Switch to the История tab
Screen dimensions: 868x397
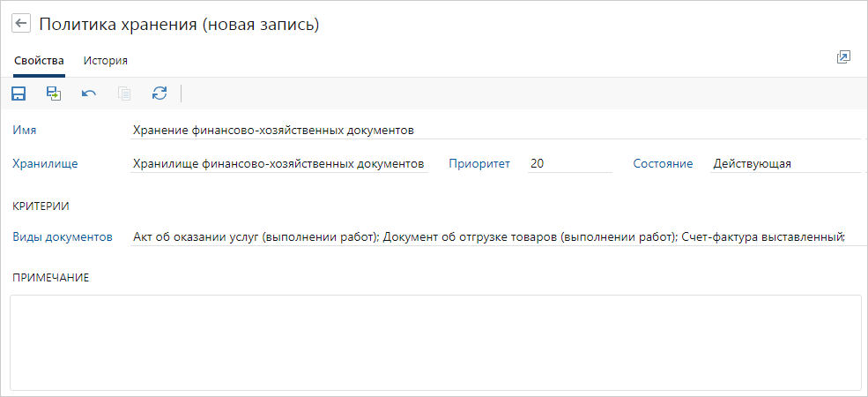click(x=106, y=61)
